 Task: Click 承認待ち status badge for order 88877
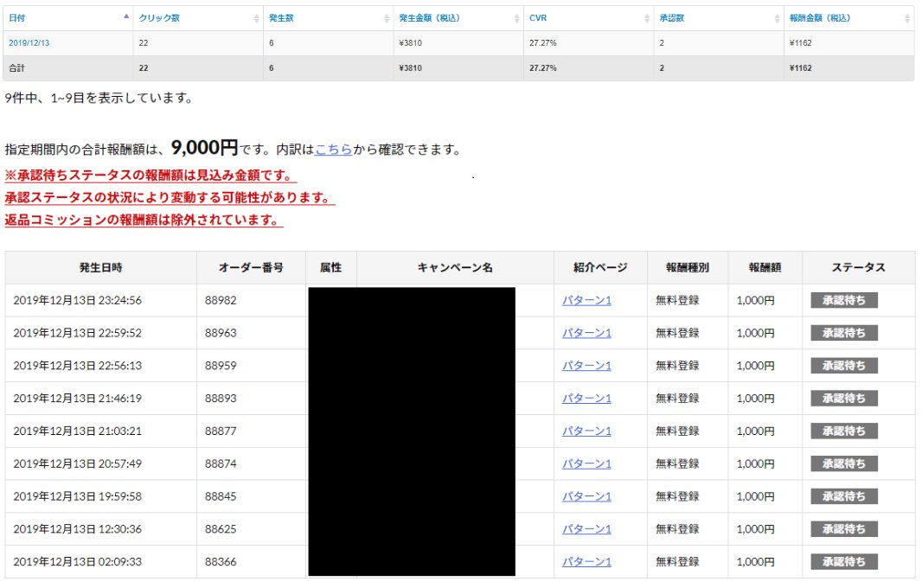(x=844, y=431)
